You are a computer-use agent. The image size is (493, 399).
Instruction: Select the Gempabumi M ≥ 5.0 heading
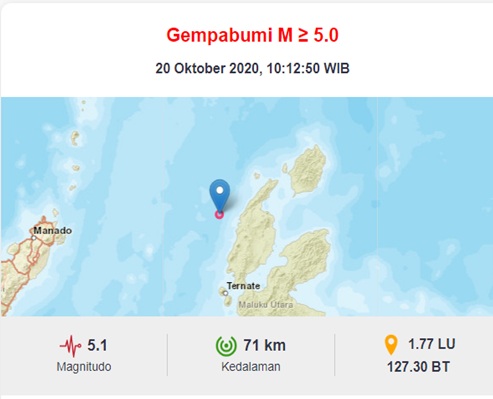[x=252, y=35]
